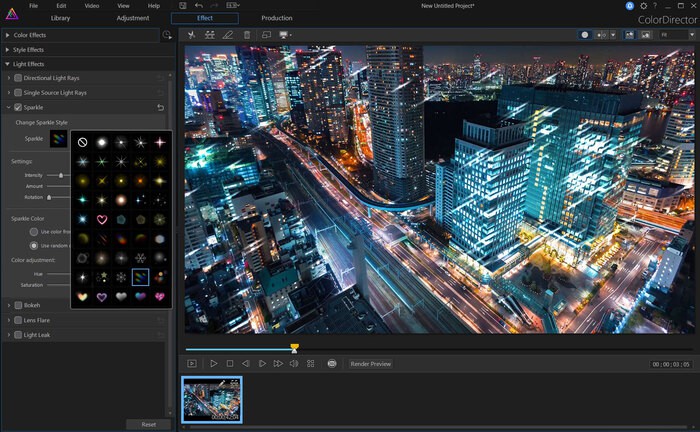The width and height of the screenshot is (700, 432).
Task: Click the volume speaker icon
Action: click(293, 363)
